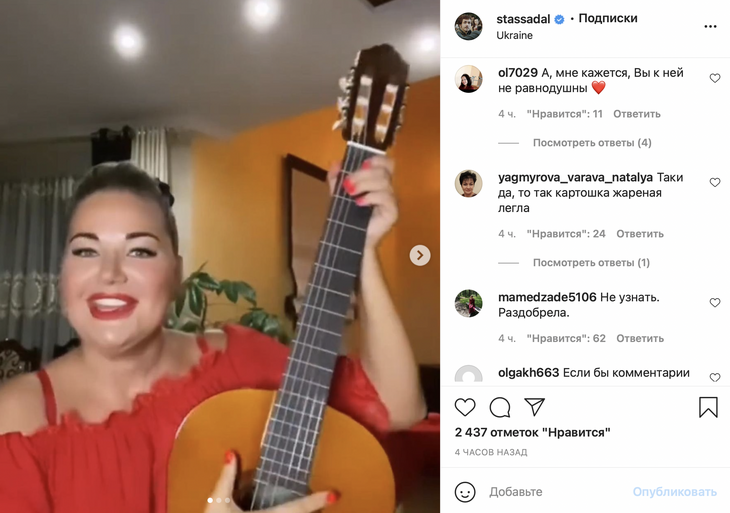Open stassadal username link

coord(523,19)
